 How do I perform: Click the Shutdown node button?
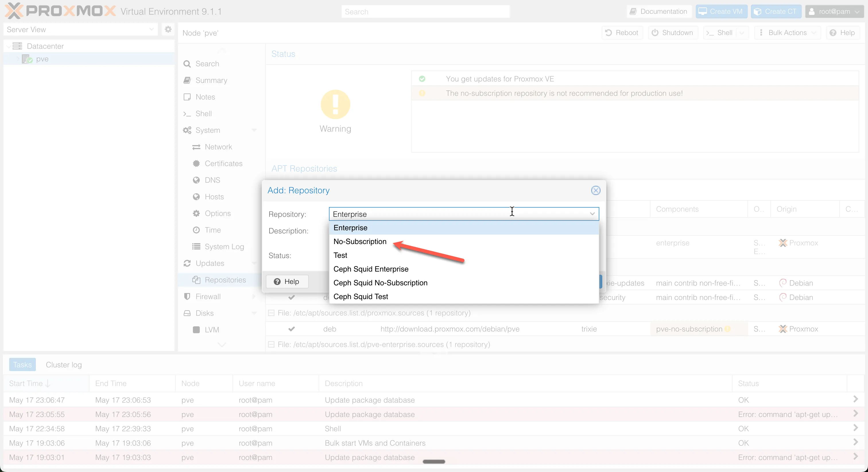pos(672,33)
